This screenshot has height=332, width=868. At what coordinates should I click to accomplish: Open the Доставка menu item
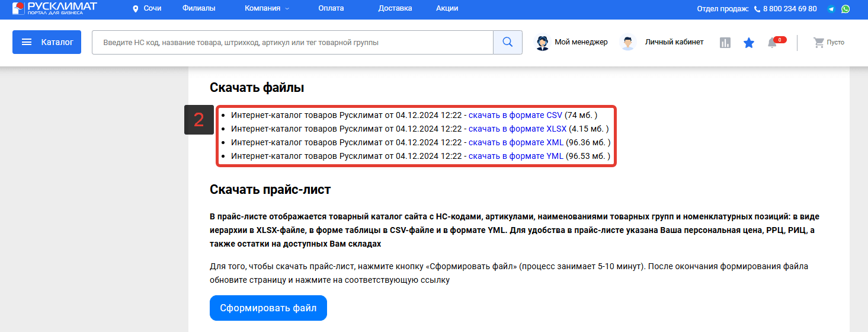(x=395, y=8)
